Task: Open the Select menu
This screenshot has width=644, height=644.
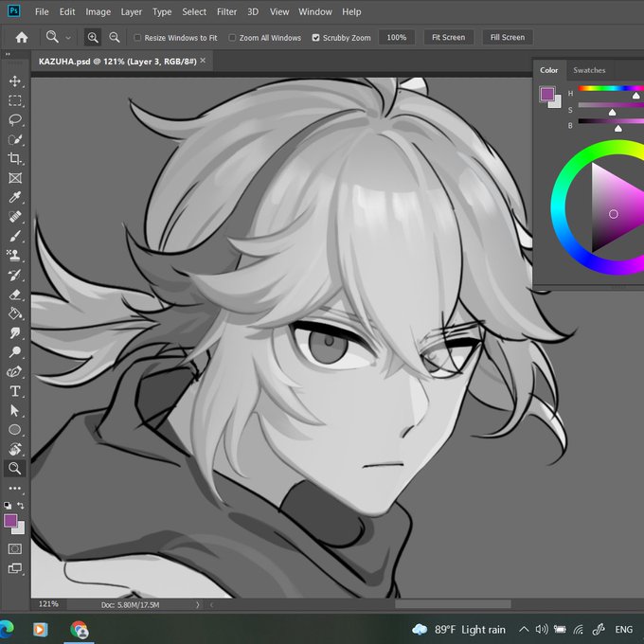Action: (x=194, y=12)
